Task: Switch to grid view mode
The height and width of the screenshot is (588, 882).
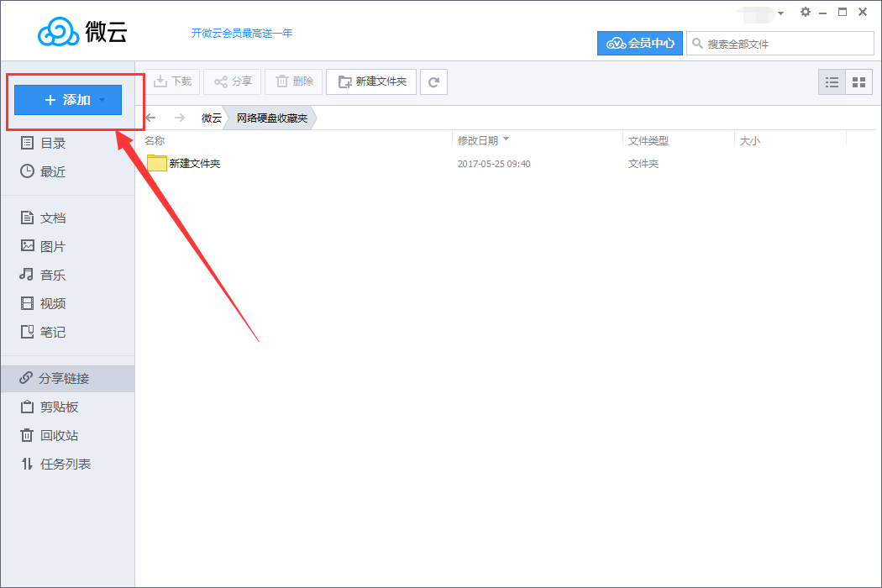Action: click(858, 81)
